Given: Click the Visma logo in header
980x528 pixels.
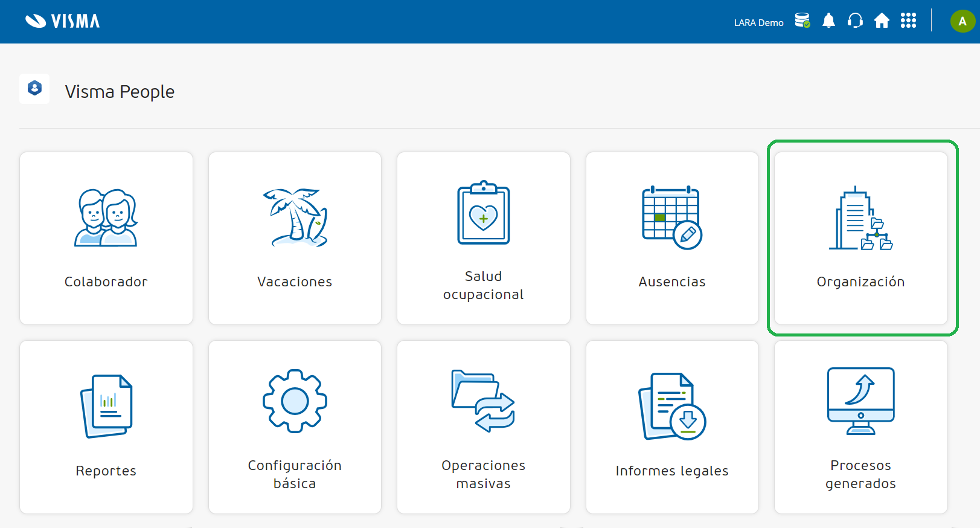Looking at the screenshot, I should (x=63, y=21).
